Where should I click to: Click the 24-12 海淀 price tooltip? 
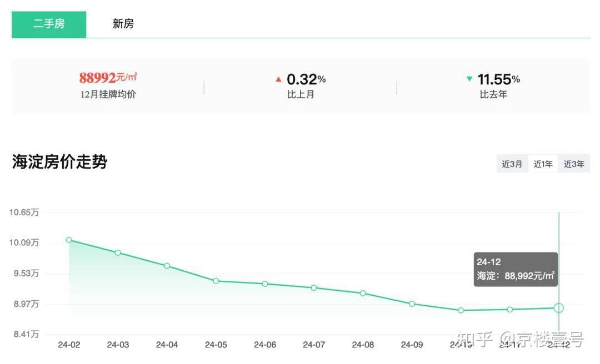click(x=516, y=269)
